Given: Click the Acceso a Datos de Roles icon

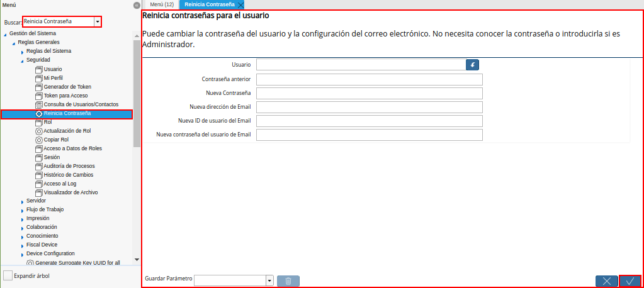Looking at the screenshot, I should pyautogui.click(x=39, y=148).
